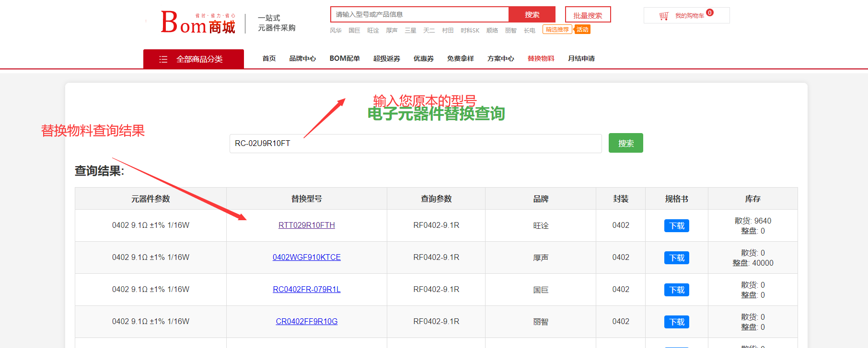Click the 长电 brand shortcut
The image size is (868, 348).
[x=530, y=30]
